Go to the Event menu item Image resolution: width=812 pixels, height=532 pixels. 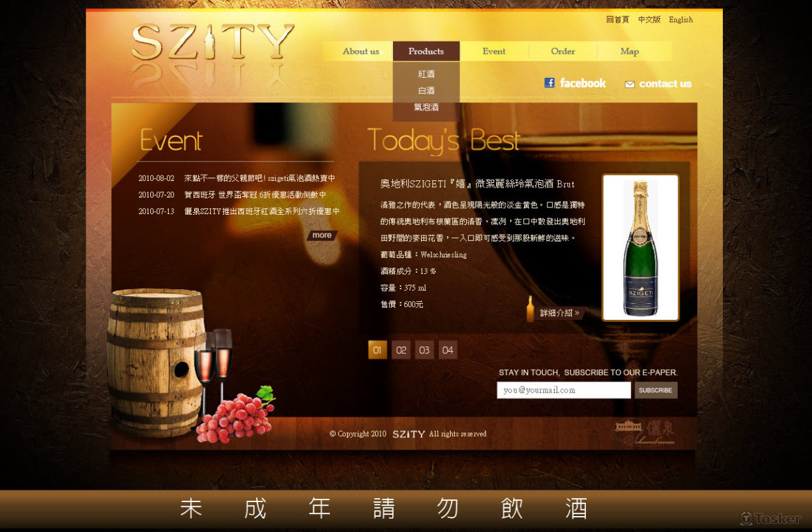(494, 51)
